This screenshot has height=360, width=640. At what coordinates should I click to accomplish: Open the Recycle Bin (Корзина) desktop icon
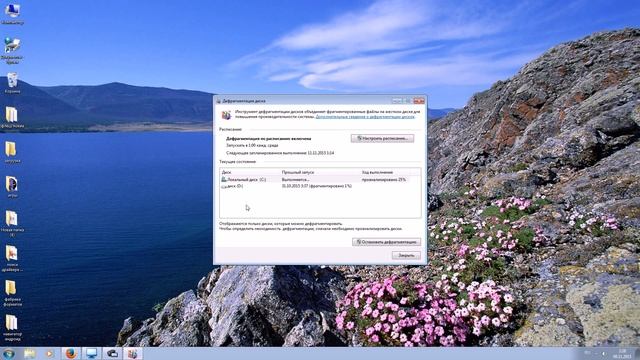click(x=12, y=83)
